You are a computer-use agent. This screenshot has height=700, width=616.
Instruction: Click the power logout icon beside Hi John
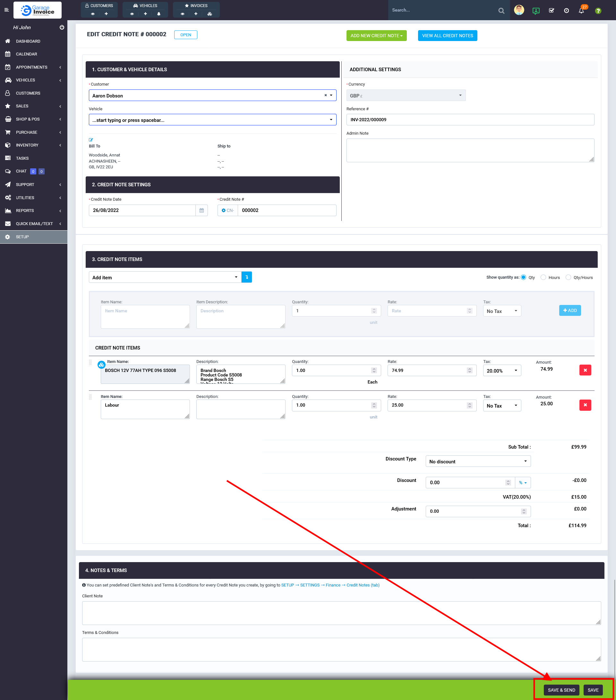62,27
